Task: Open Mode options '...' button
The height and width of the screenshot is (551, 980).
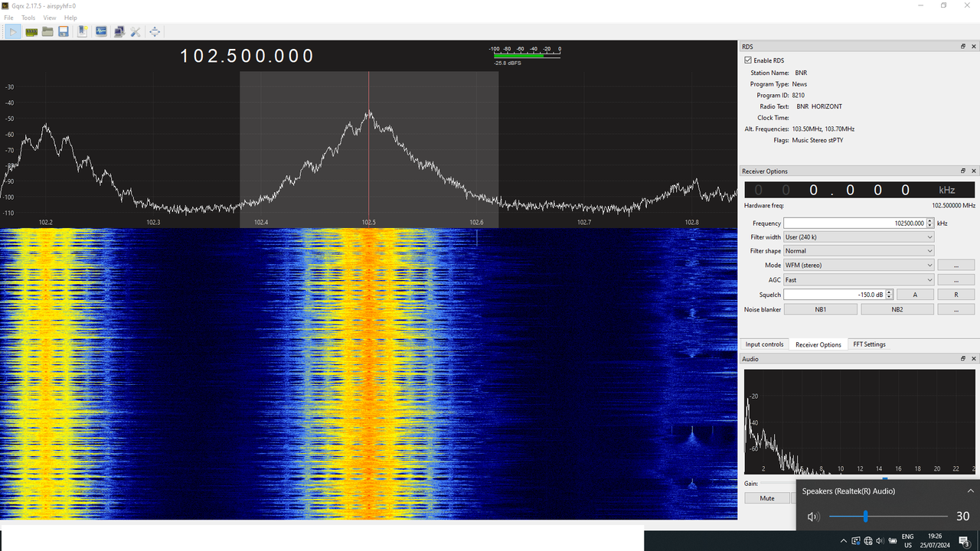Action: 956,266
